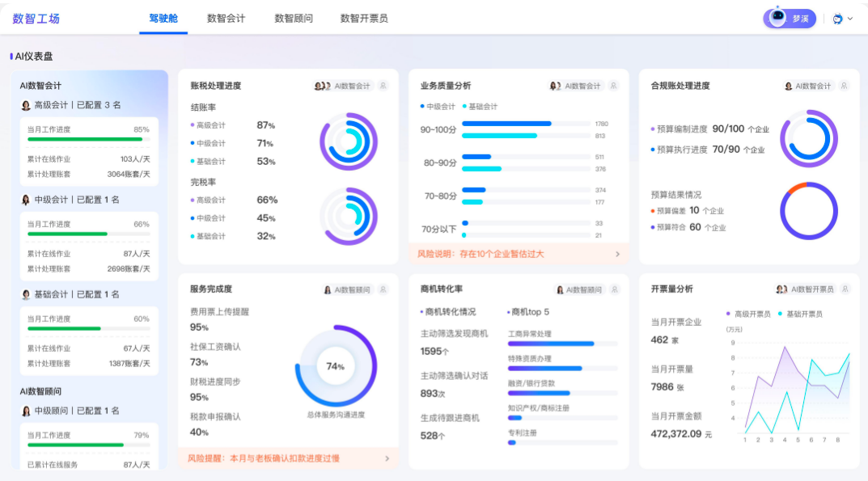Open the user account dropdown arrow
The width and height of the screenshot is (868, 481).
tap(849, 19)
